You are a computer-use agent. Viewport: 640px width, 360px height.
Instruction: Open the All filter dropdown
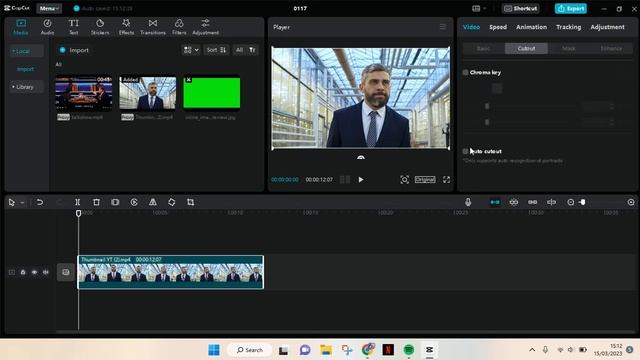click(x=245, y=50)
